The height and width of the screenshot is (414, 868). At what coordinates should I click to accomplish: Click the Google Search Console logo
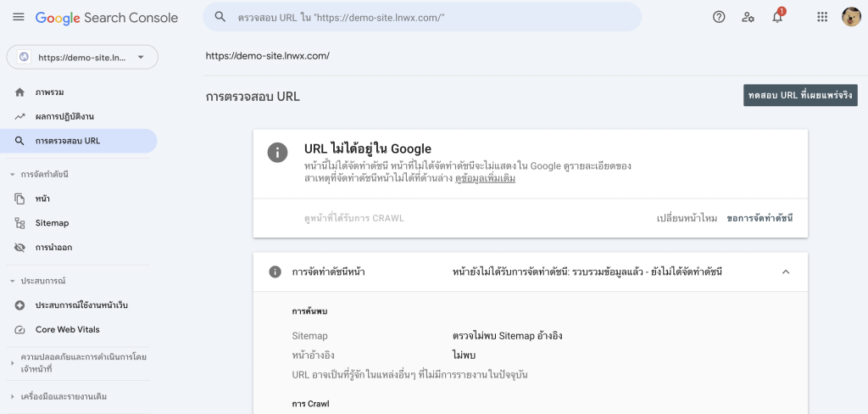(107, 18)
